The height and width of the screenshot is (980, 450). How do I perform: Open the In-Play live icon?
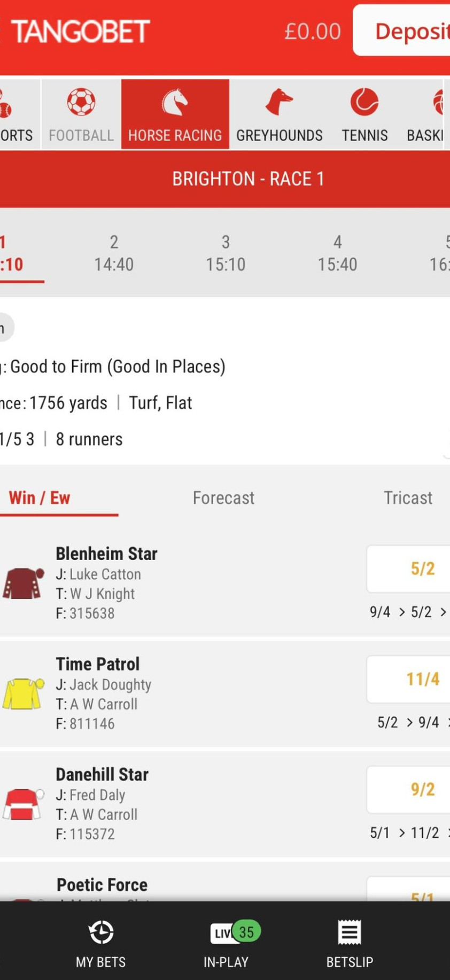click(226, 932)
